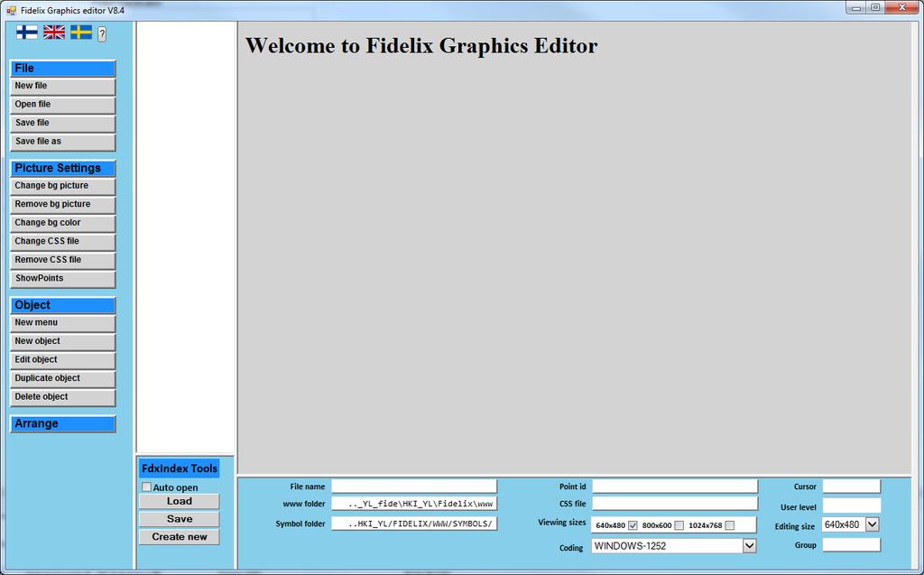Viewport: 924px width, 575px height.
Task: Focus the Cursor field
Action: pos(852,487)
